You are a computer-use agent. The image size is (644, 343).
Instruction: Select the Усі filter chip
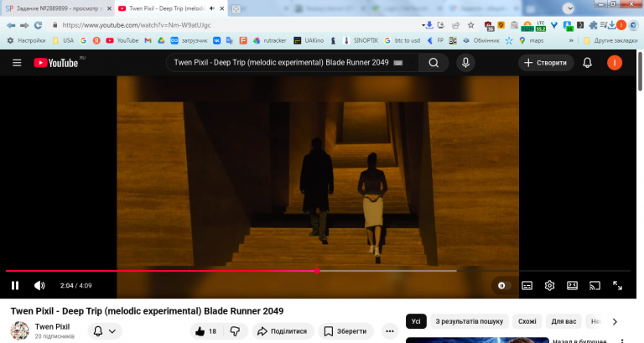pyautogui.click(x=416, y=321)
